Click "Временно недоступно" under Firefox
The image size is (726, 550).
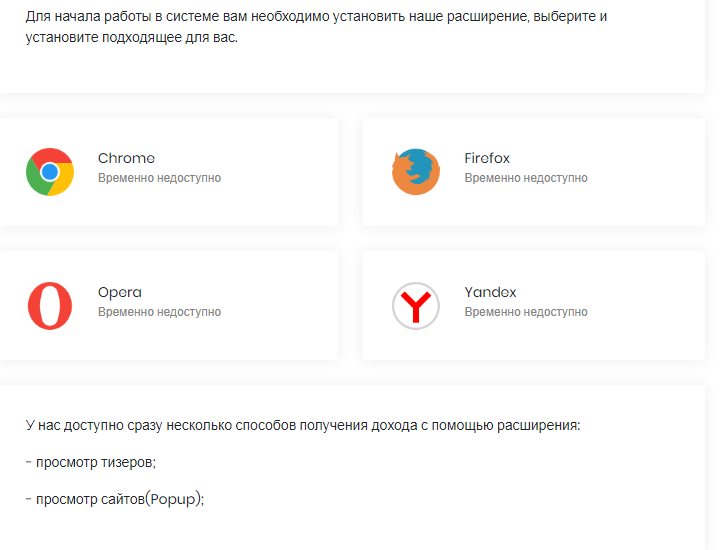pos(526,178)
